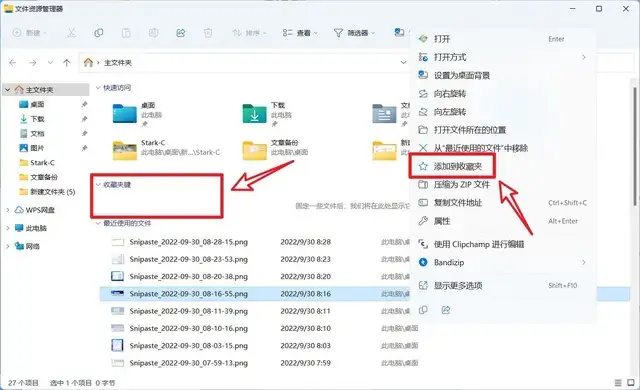Click the Up one level arrow
The height and width of the screenshot is (390, 640).
pos(67,63)
